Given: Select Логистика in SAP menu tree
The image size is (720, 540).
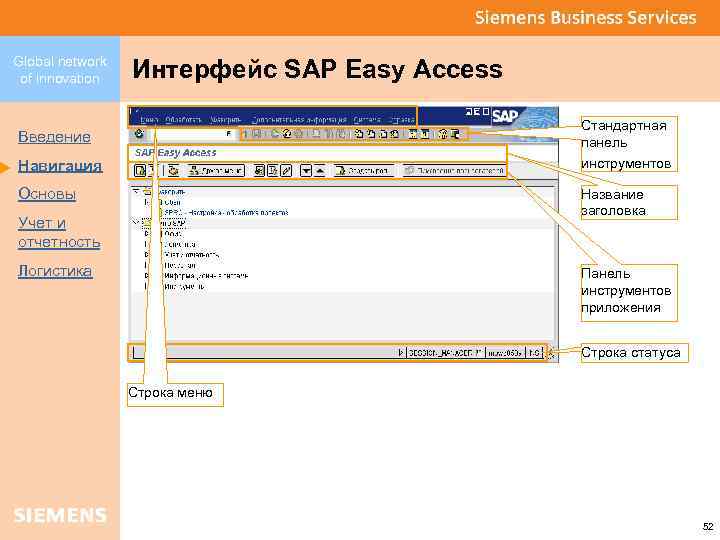Looking at the screenshot, I should 180,244.
